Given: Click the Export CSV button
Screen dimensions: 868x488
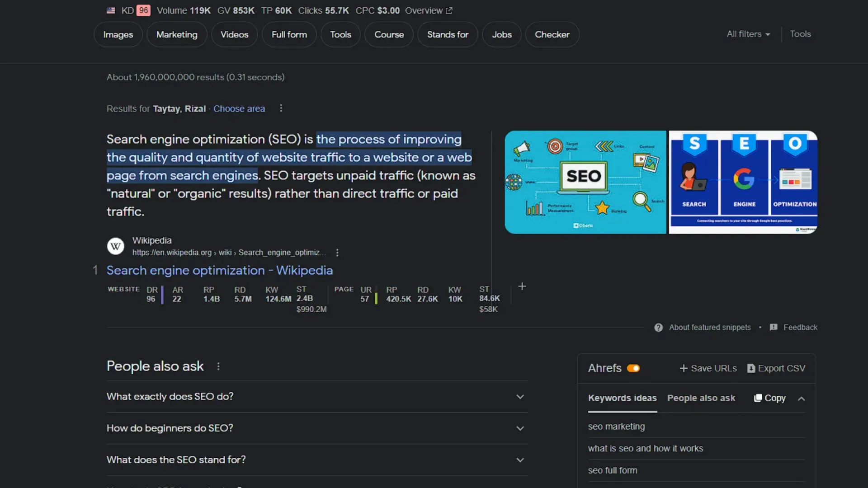Looking at the screenshot, I should [776, 369].
